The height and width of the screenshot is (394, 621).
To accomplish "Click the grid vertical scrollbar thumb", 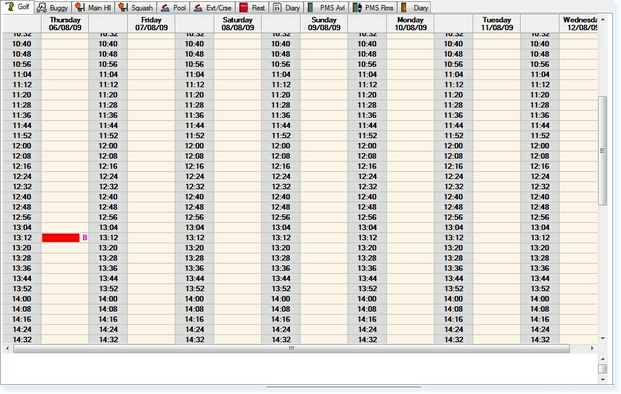I will pyautogui.click(x=603, y=150).
